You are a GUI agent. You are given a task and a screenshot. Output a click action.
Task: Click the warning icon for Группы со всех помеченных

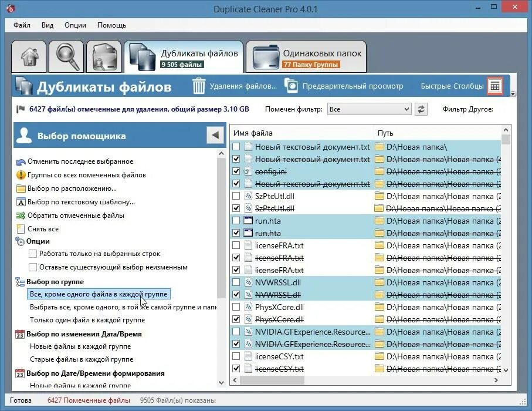21,175
